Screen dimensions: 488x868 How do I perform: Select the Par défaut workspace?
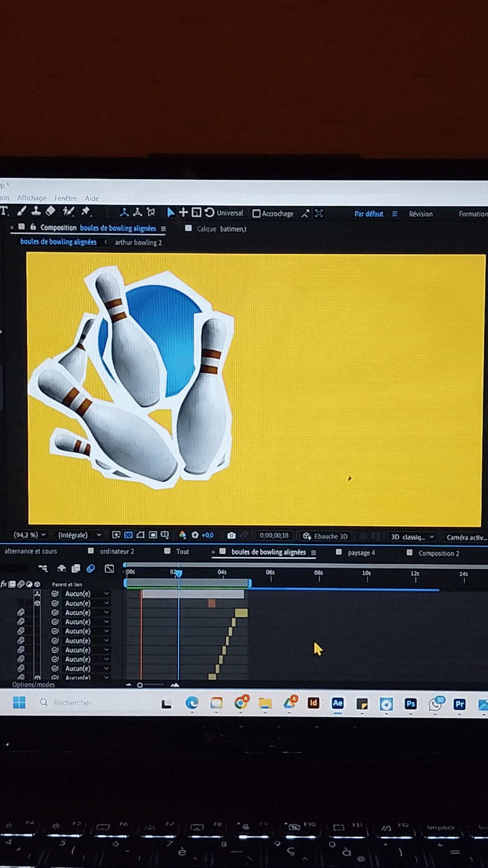click(x=369, y=214)
